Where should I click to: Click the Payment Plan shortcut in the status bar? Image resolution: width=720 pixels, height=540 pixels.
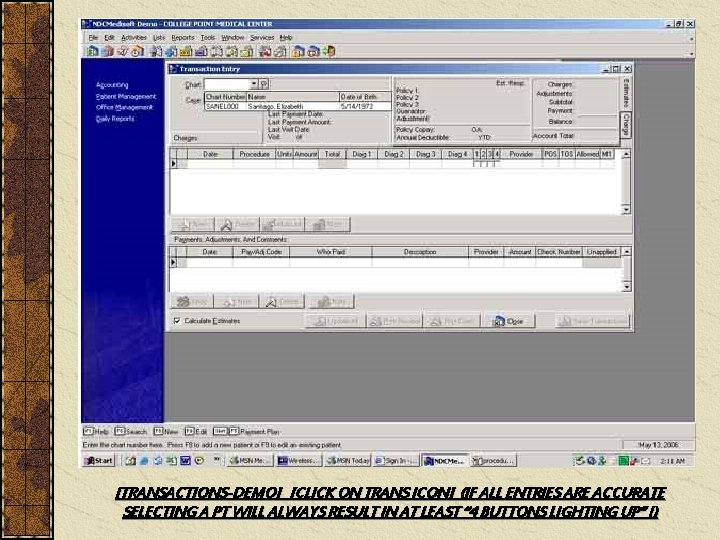coord(246,432)
